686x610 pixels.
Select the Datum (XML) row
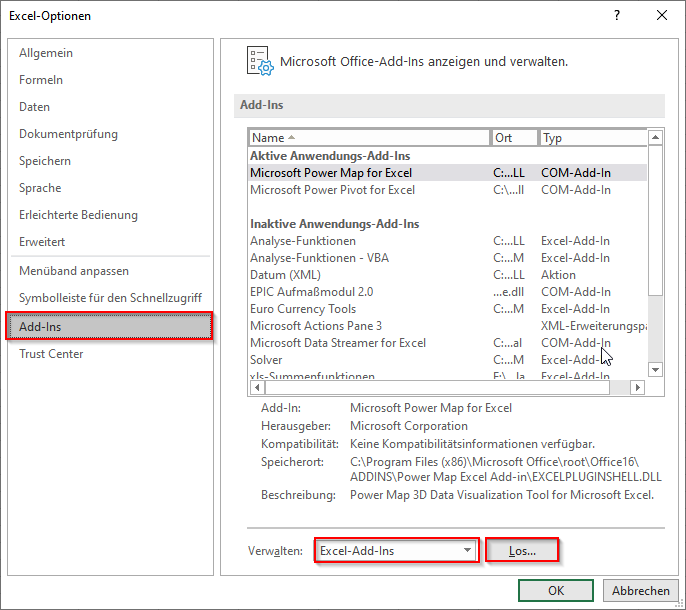coord(448,275)
